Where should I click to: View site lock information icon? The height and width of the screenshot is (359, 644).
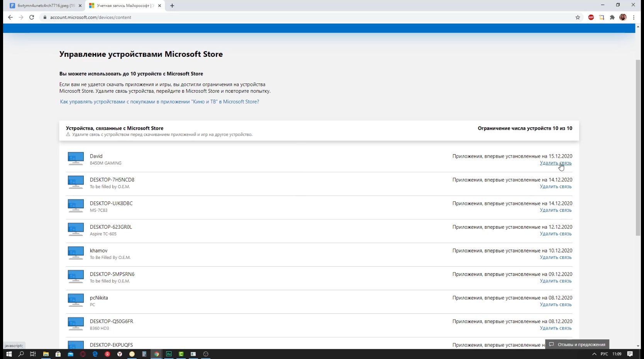click(x=45, y=17)
